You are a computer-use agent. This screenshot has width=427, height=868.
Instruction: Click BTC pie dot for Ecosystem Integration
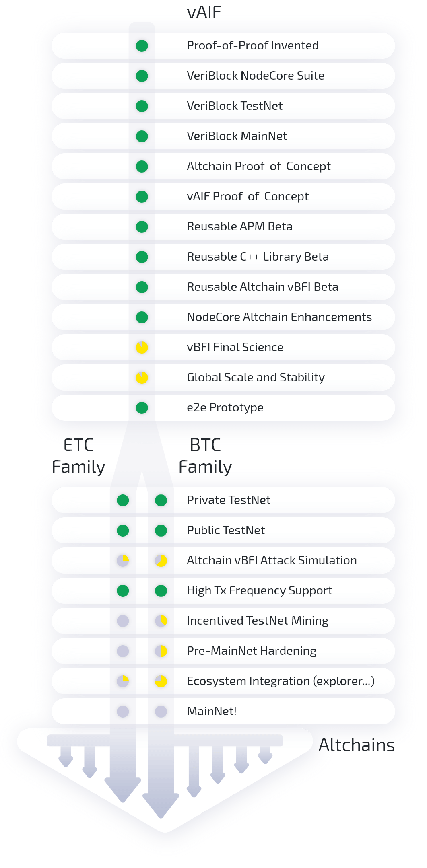pyautogui.click(x=161, y=681)
